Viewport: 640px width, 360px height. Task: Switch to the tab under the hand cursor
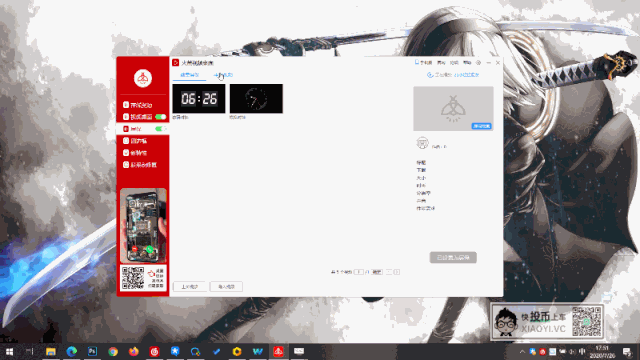[x=223, y=75]
